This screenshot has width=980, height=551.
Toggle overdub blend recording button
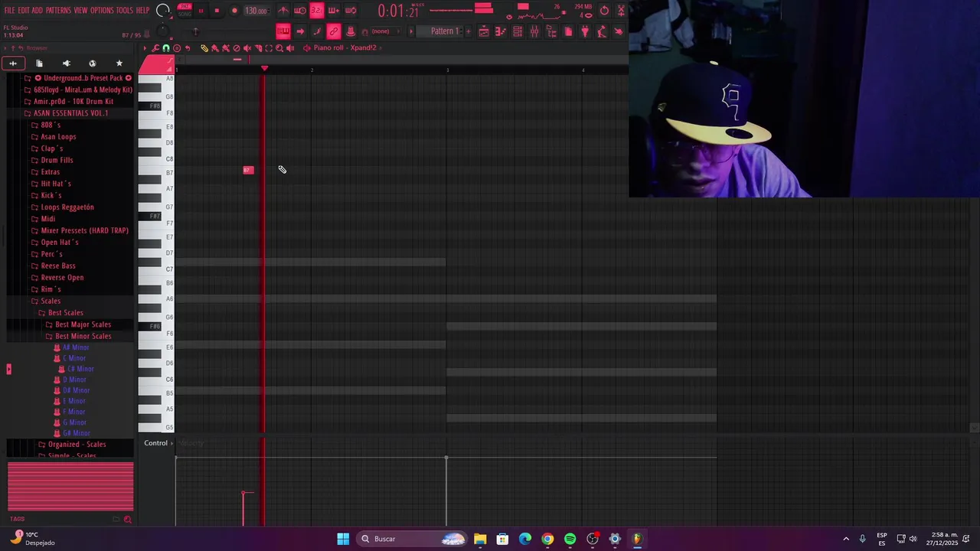pyautogui.click(x=333, y=11)
